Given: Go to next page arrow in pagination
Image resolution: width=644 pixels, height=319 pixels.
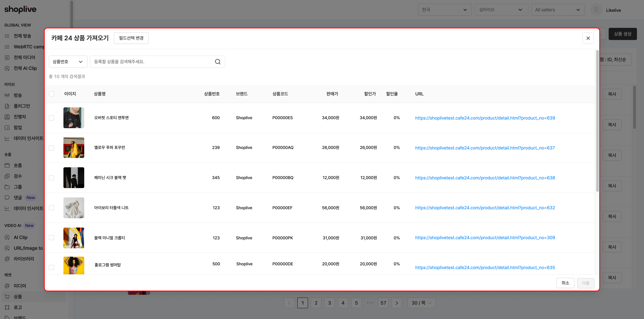Looking at the screenshot, I should pyautogui.click(x=397, y=303).
